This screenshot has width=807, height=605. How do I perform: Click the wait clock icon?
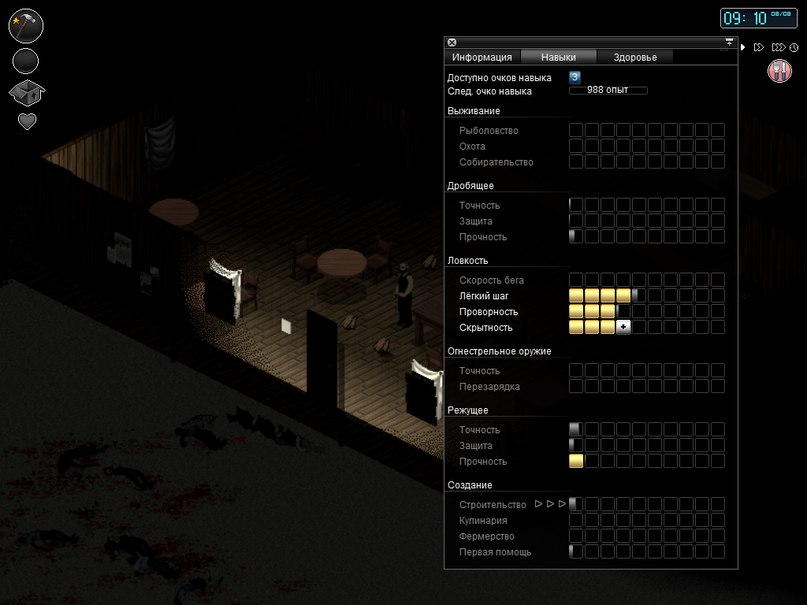(x=794, y=47)
